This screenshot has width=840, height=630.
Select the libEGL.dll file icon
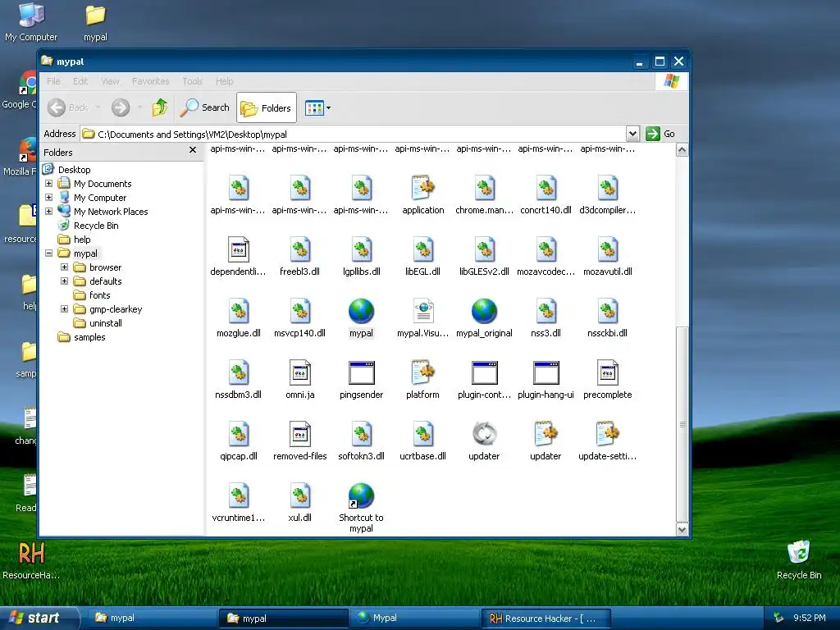tap(422, 250)
